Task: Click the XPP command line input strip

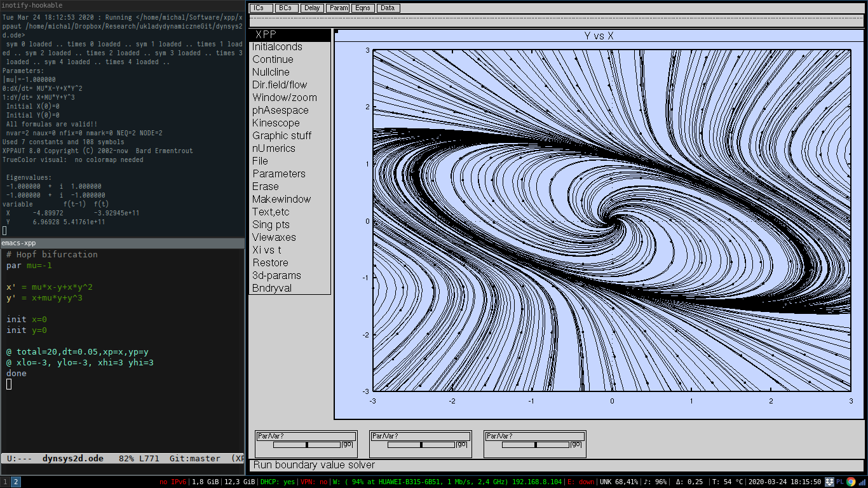Action: click(x=557, y=21)
